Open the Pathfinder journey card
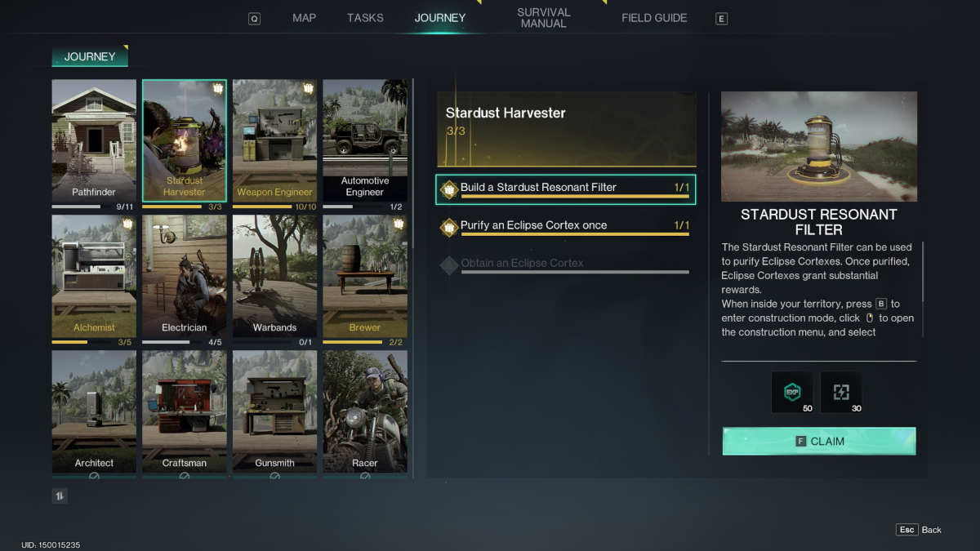Viewport: 980px width, 551px height. pyautogui.click(x=94, y=140)
